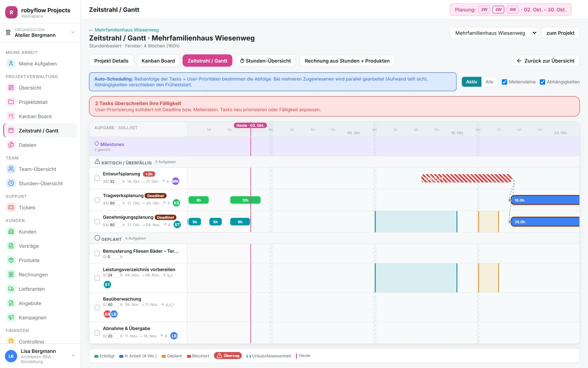Image resolution: width=588 pixels, height=368 pixels.
Task: Click the Heute 02. Okt. timeline marker
Action: pos(251,126)
